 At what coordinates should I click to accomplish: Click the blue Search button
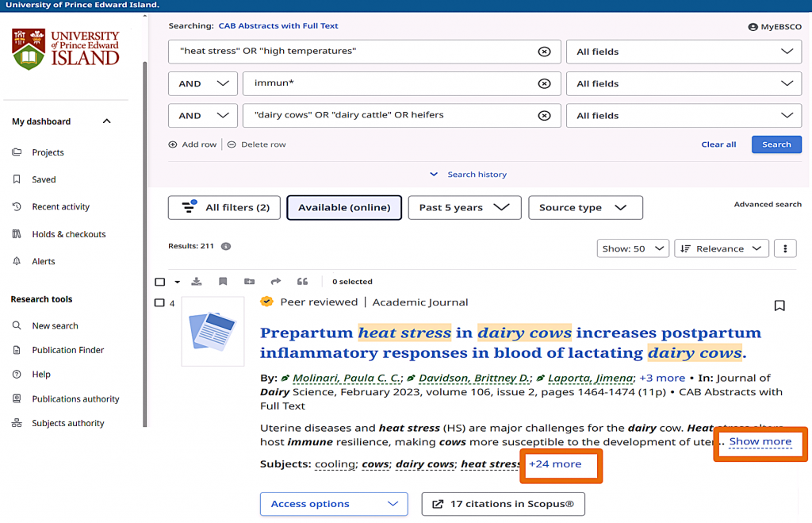point(776,144)
